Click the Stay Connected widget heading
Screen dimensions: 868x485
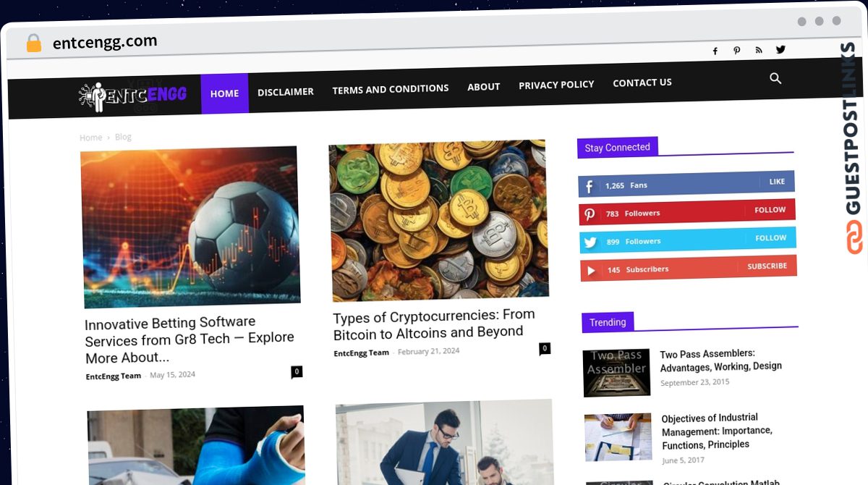[617, 148]
